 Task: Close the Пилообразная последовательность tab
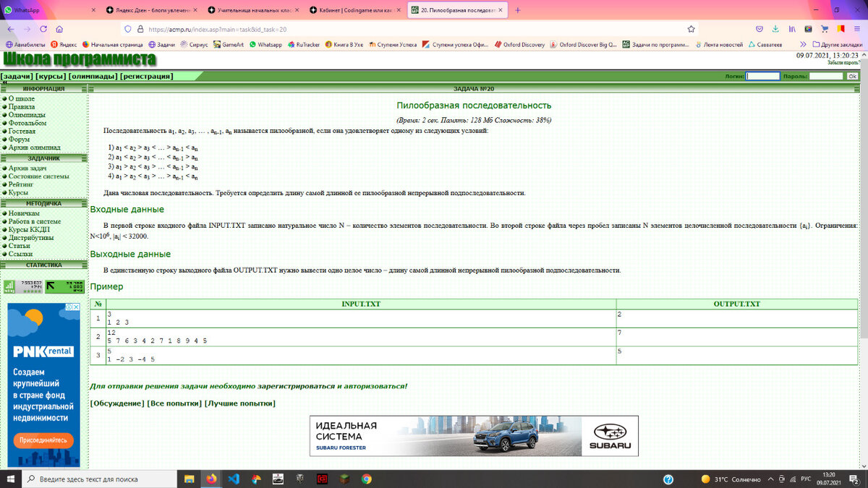click(502, 10)
